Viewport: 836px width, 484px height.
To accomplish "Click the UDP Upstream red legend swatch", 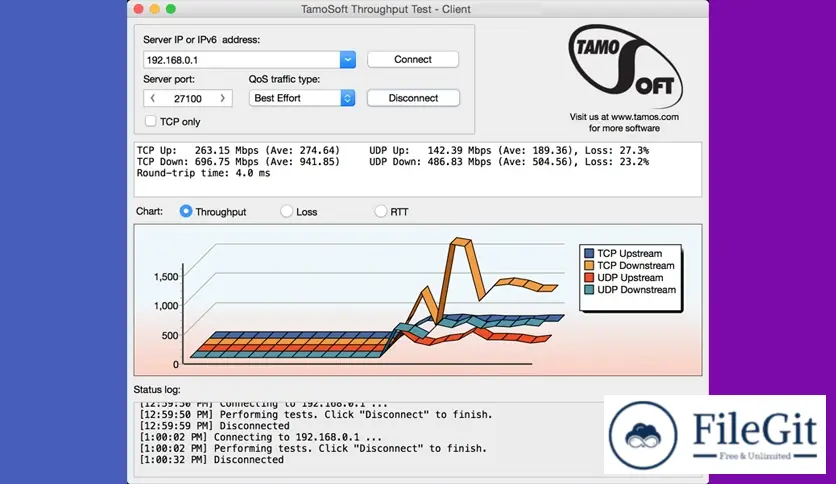I will (x=589, y=278).
